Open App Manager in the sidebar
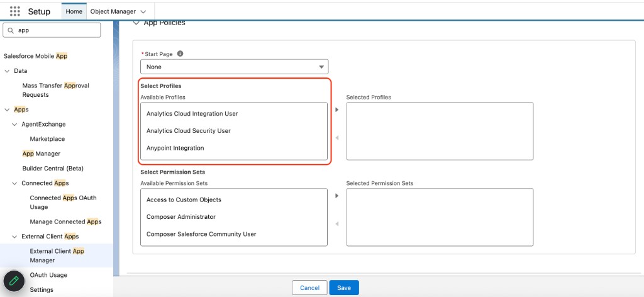644x297 pixels. click(x=41, y=154)
